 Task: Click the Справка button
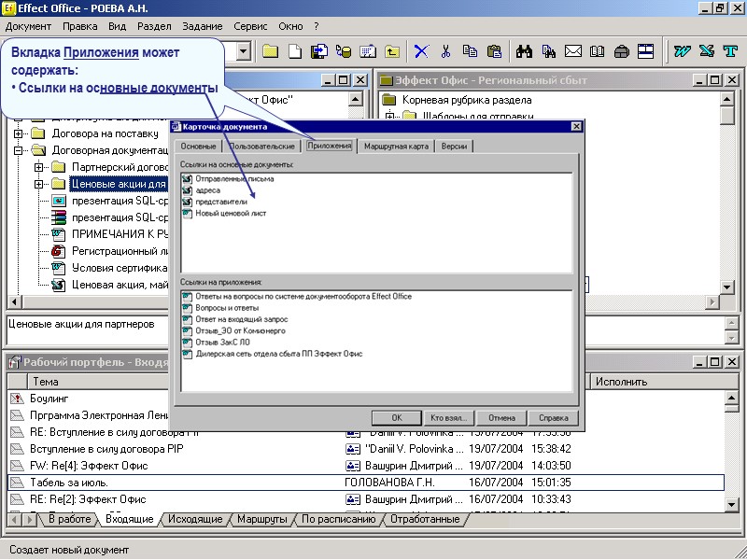(x=553, y=418)
